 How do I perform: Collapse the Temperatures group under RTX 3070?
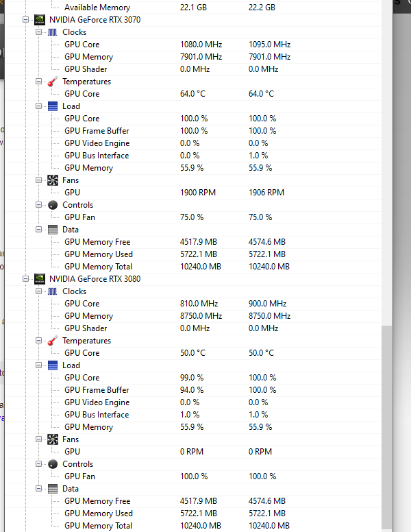pos(38,82)
